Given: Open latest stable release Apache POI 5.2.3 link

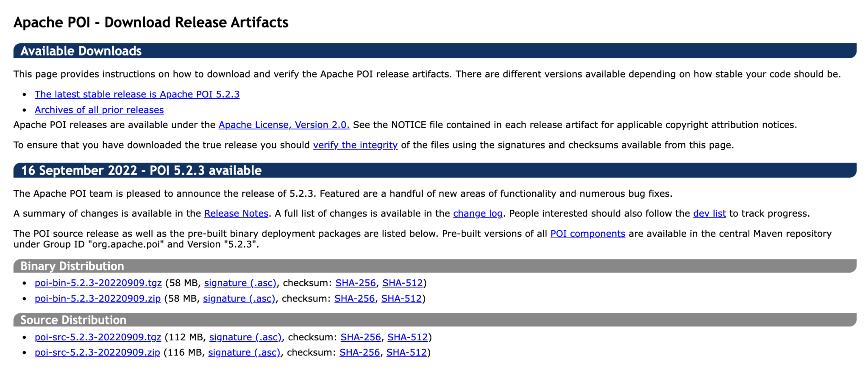Looking at the screenshot, I should pyautogui.click(x=137, y=94).
